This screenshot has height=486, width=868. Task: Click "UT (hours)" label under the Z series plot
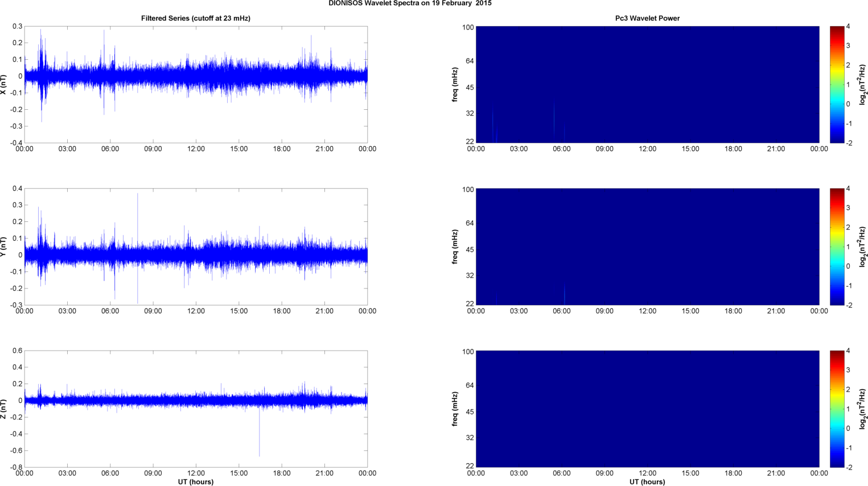pos(196,482)
